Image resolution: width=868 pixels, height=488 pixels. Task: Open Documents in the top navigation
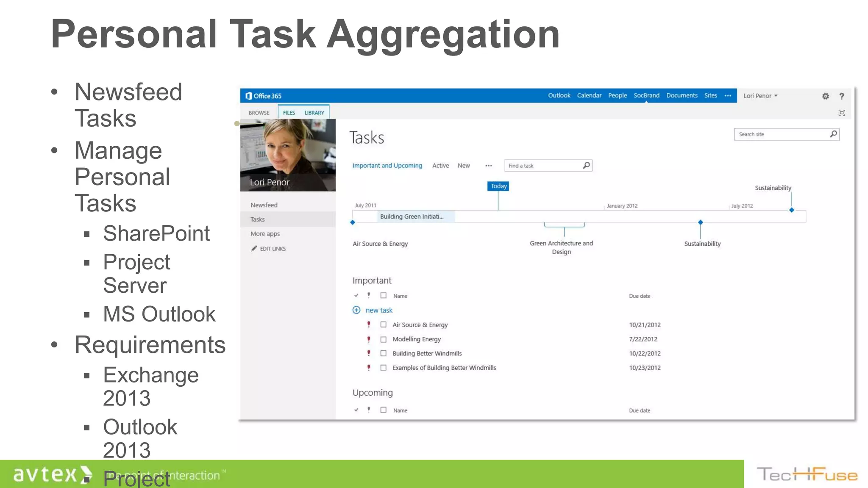click(x=682, y=96)
